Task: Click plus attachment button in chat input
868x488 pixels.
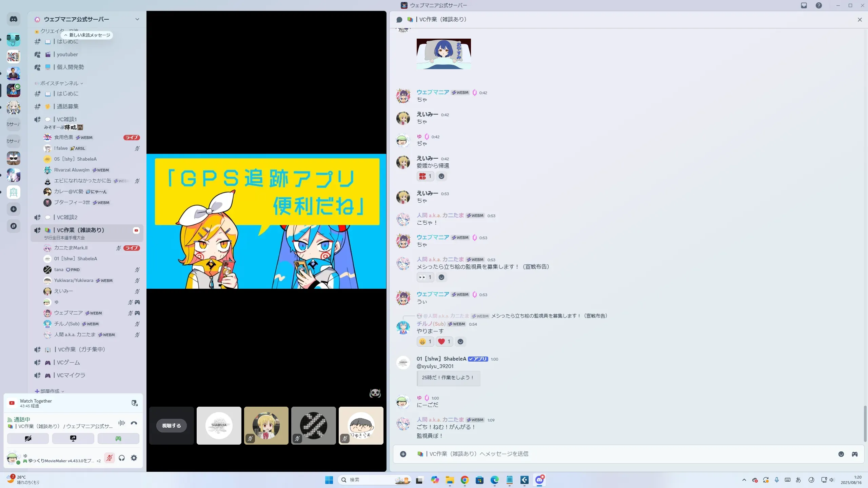Action: pyautogui.click(x=403, y=454)
